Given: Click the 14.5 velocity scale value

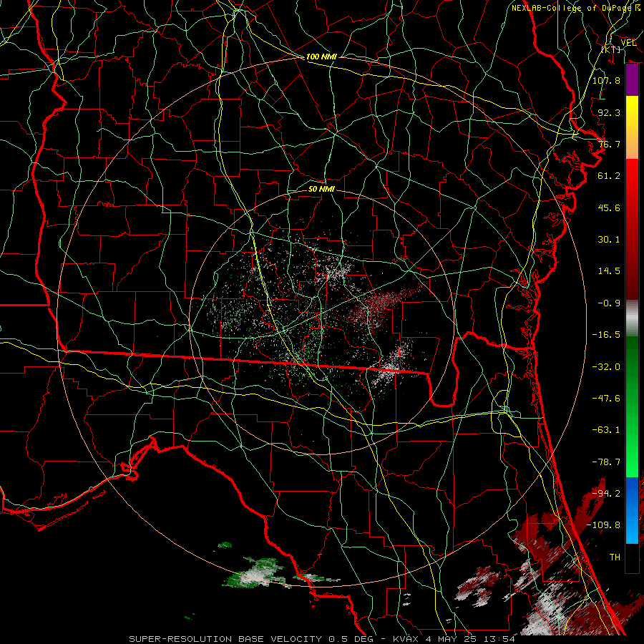Looking at the screenshot, I should (609, 271).
